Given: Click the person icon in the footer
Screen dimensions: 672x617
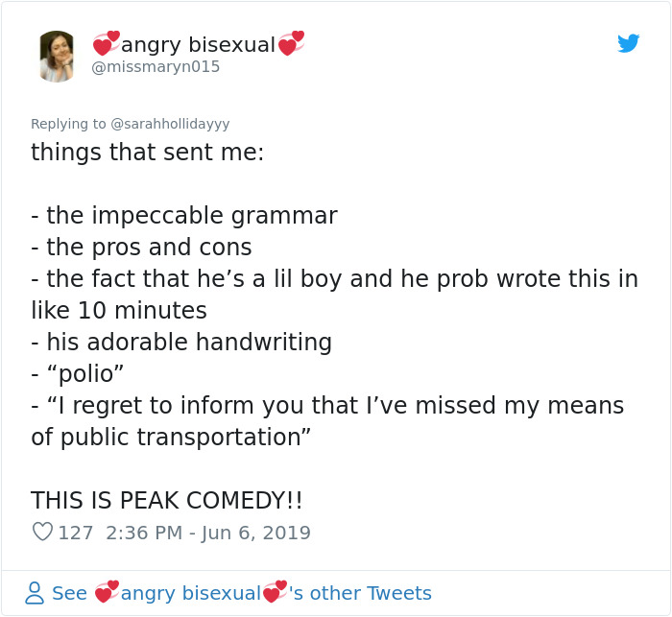Looking at the screenshot, I should coord(35,592).
